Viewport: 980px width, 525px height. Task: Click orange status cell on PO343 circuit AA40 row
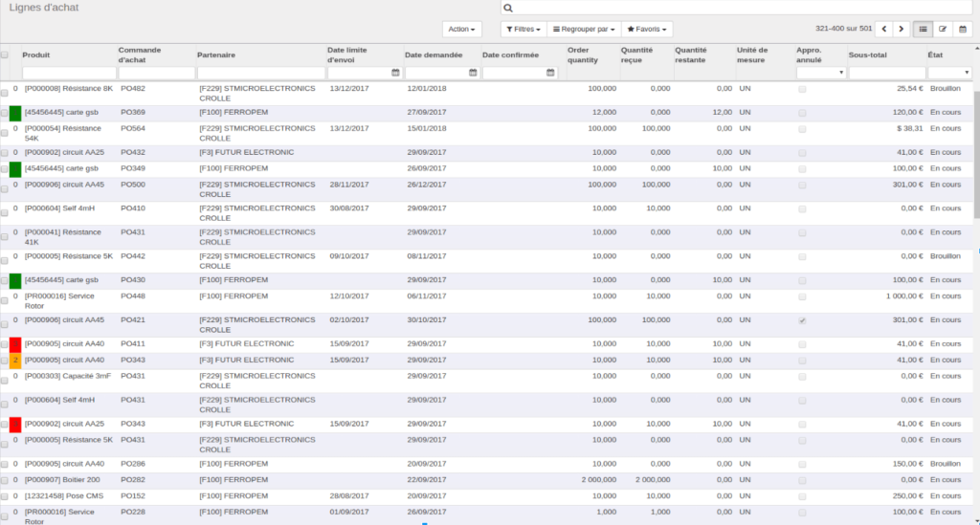pos(15,361)
